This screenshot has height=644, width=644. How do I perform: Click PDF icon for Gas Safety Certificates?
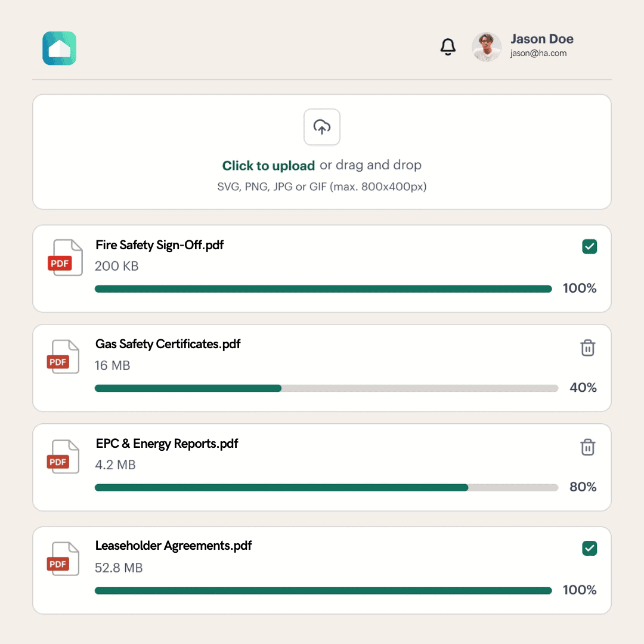point(64,357)
